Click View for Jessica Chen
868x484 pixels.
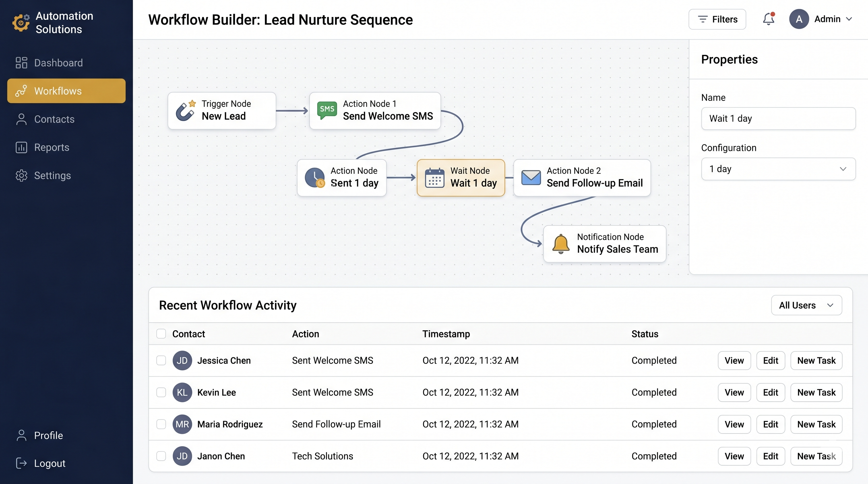point(734,360)
